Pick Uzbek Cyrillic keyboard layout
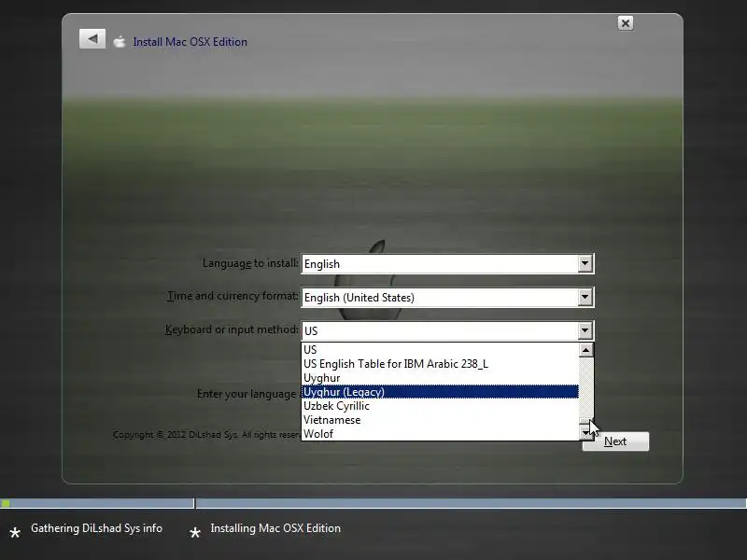The width and height of the screenshot is (747, 560). 440,406
